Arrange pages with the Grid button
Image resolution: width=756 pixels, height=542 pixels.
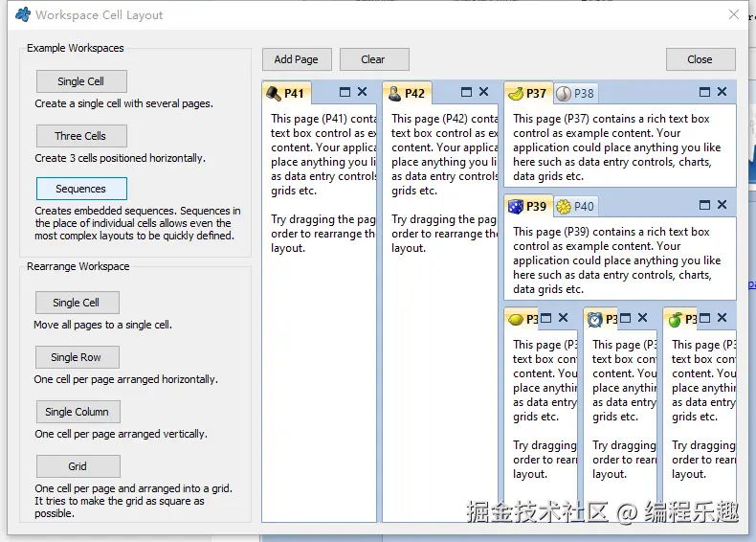pyautogui.click(x=78, y=465)
